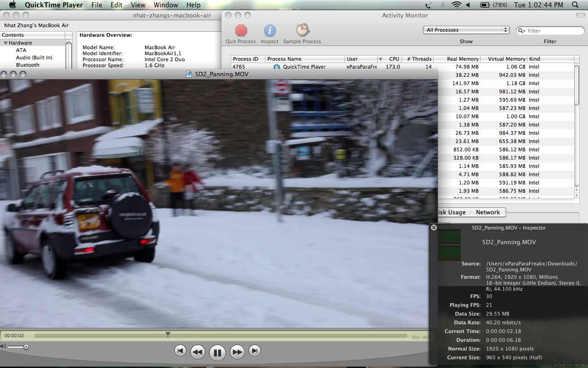The image size is (588, 368).
Task: Click the Current Size 960 x 540 value
Action: pyautogui.click(x=514, y=357)
